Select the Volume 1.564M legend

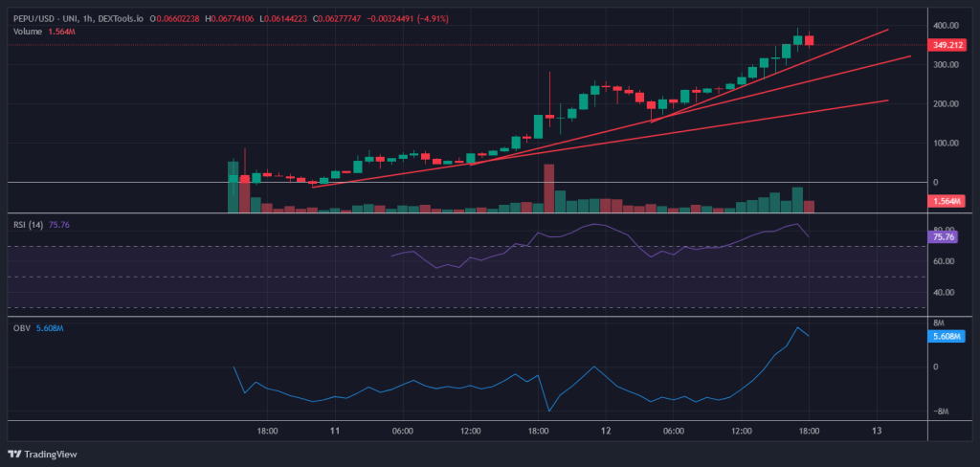(44, 32)
